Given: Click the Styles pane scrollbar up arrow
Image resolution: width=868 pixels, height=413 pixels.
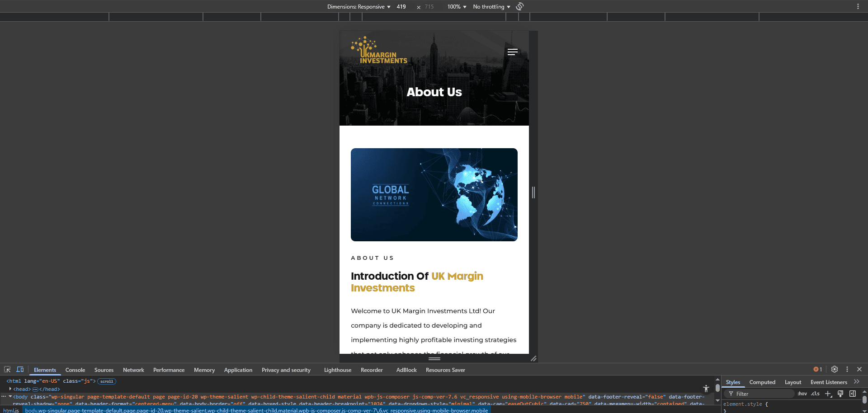Looking at the screenshot, I should pyautogui.click(x=864, y=392).
